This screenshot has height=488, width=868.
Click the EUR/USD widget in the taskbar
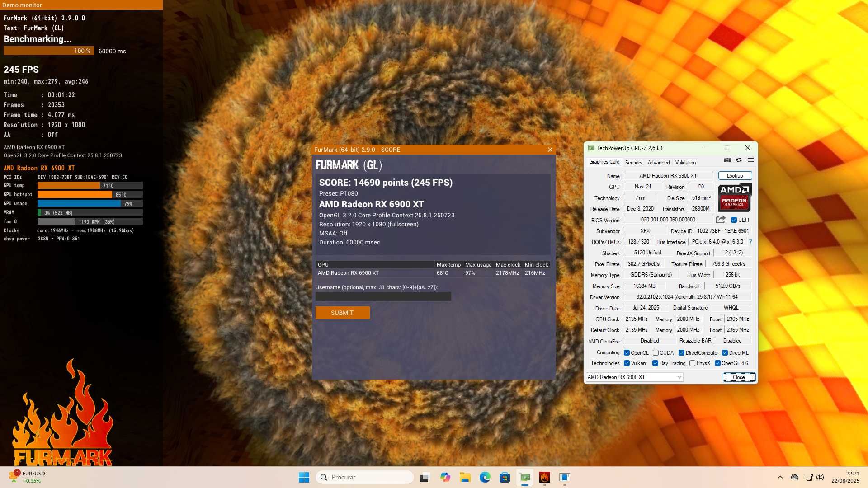click(27, 477)
